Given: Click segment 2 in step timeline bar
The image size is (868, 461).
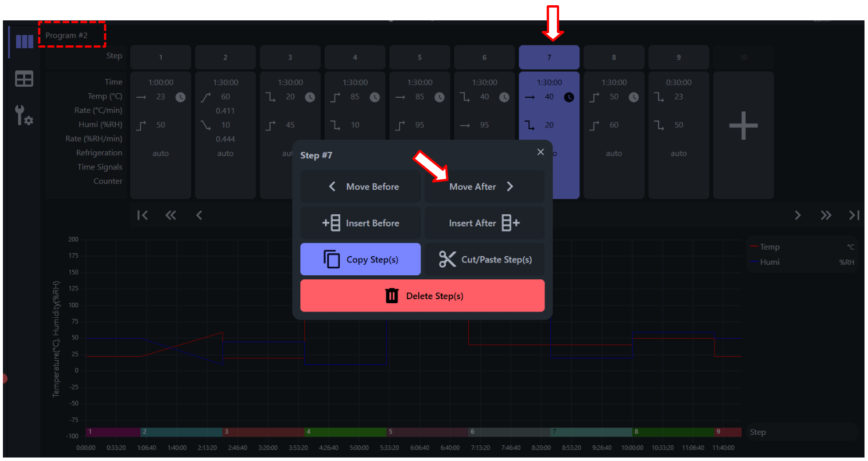Looking at the screenshot, I should pyautogui.click(x=182, y=432).
